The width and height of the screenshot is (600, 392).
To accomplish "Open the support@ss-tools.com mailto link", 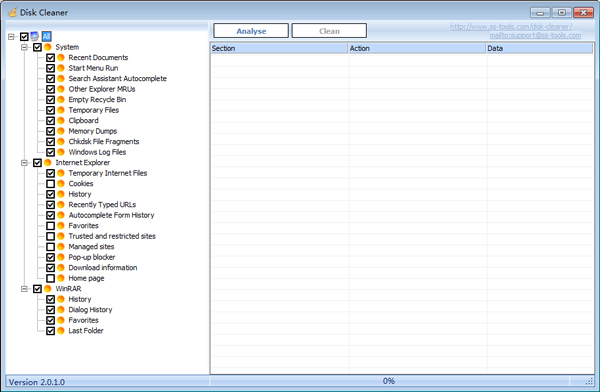I will coord(535,35).
